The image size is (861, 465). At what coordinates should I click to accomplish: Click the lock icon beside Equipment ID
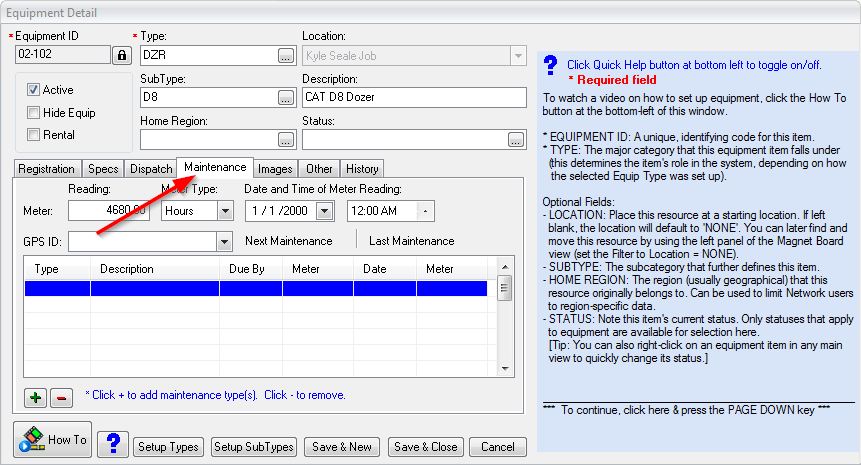122,55
